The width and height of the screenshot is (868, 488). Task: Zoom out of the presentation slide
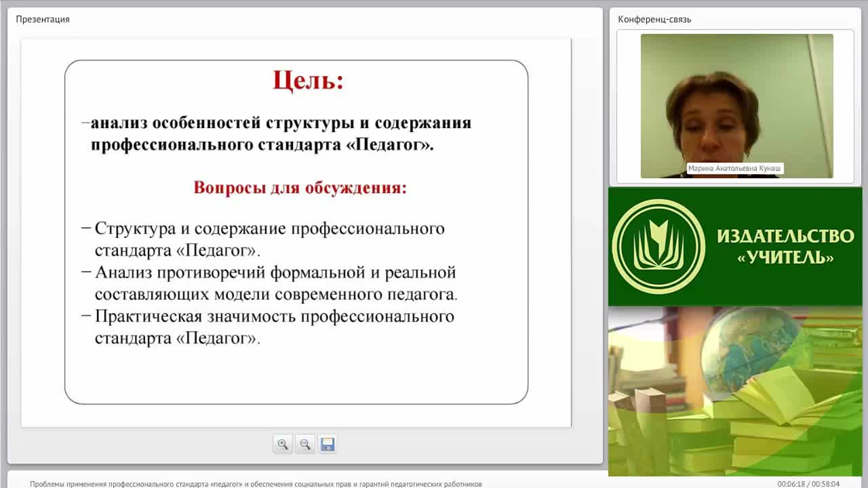click(305, 444)
